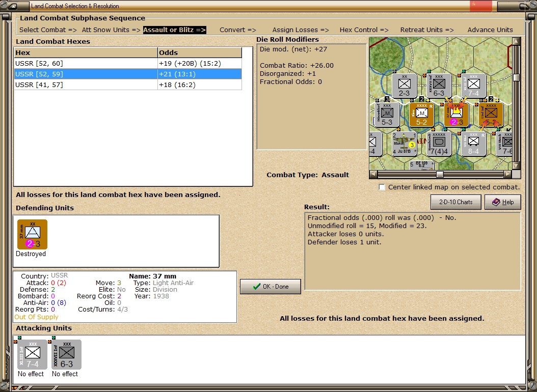Click the Hex column header
537x392 pixels.
tap(86, 52)
